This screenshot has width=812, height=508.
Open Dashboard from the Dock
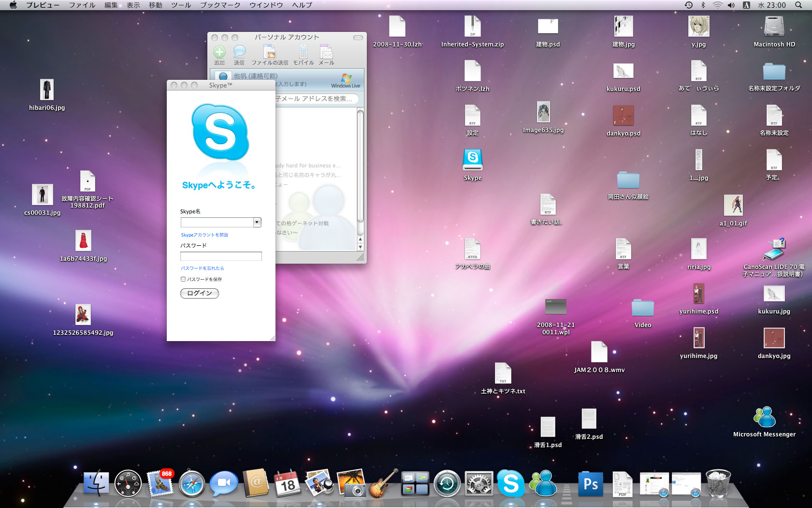click(128, 483)
